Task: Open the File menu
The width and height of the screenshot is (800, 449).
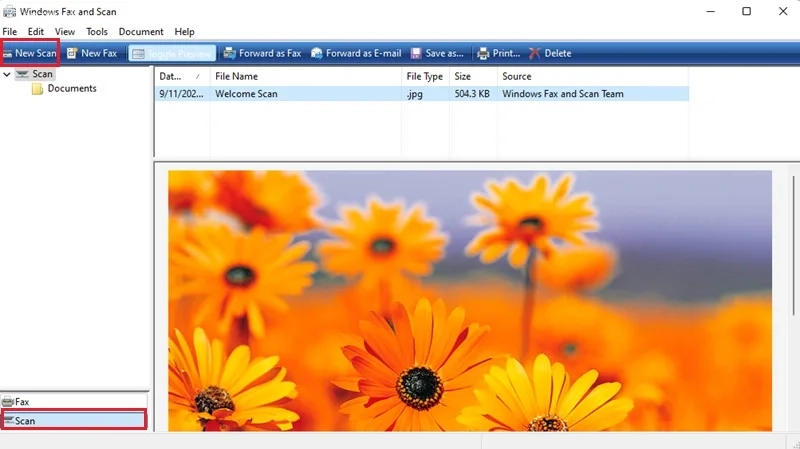Action: (10, 32)
